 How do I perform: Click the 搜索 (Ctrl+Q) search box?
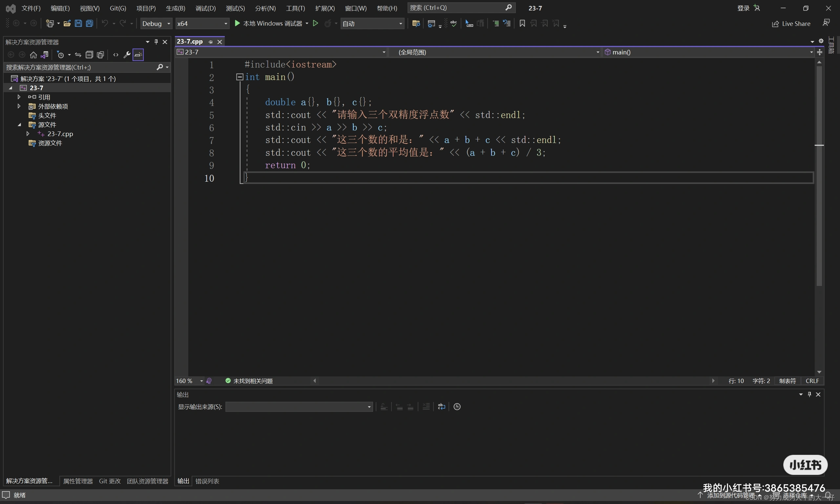pyautogui.click(x=461, y=8)
